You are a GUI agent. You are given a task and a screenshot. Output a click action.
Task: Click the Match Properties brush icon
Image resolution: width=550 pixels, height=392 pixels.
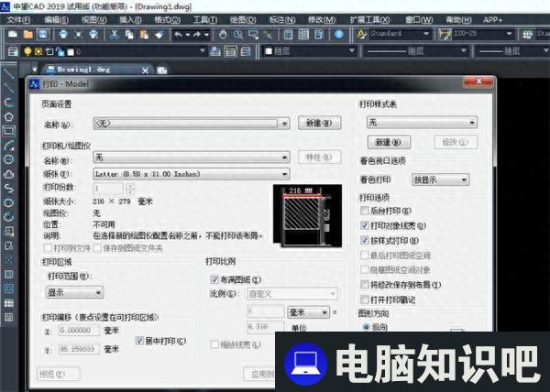(159, 34)
